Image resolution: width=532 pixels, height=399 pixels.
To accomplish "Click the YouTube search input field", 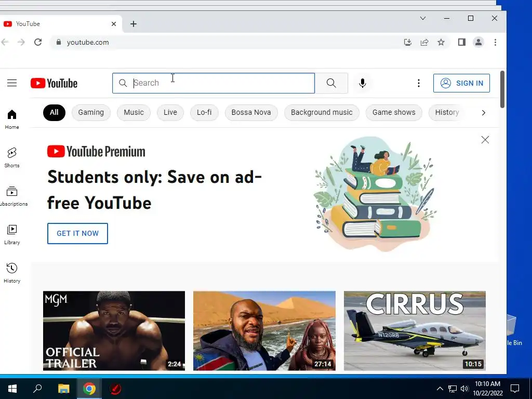I will (x=214, y=83).
